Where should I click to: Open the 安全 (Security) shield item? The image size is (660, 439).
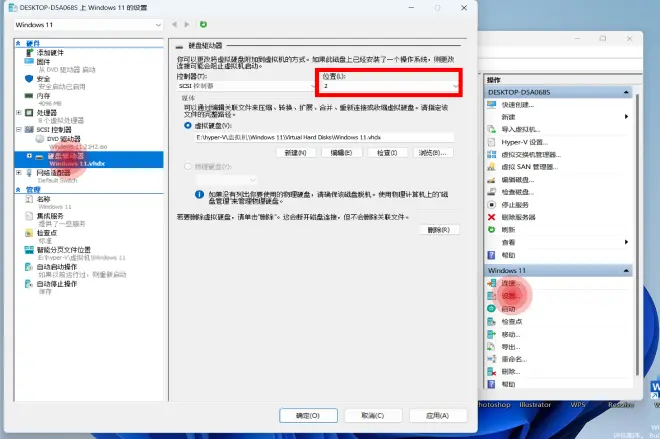coord(43,79)
